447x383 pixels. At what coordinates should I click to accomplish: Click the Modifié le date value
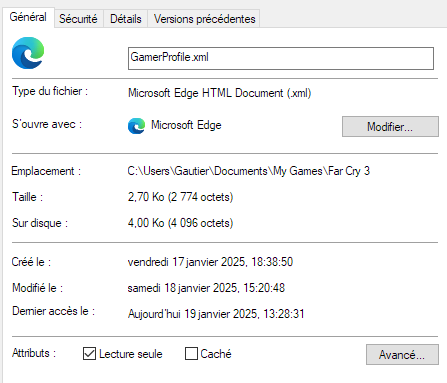[x=206, y=288]
